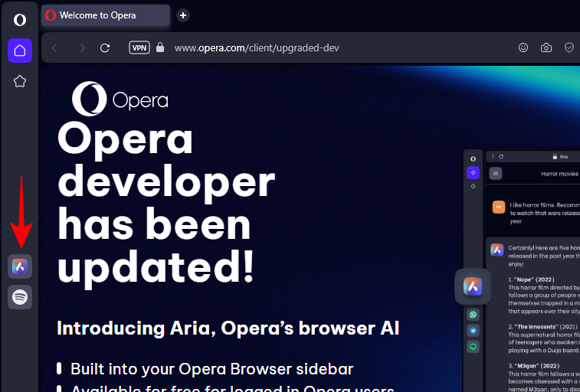Reload the current page
The image size is (580, 392).
[x=105, y=47]
